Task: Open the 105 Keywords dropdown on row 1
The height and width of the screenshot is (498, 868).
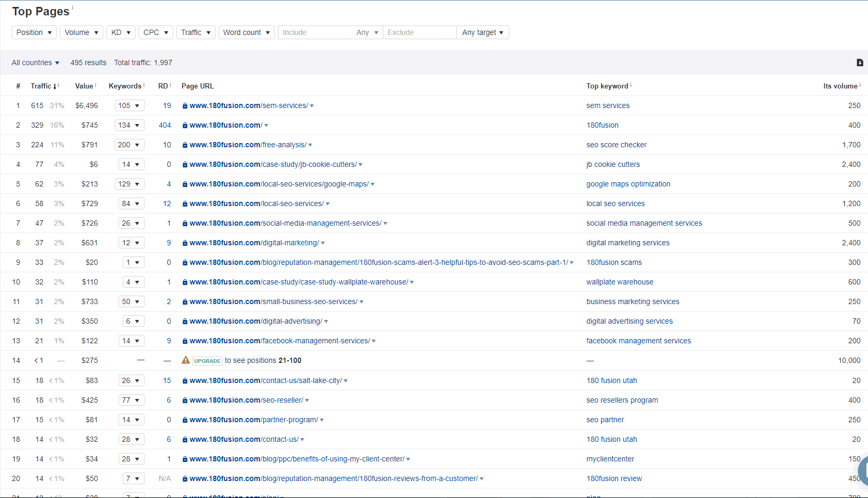Action: (x=129, y=105)
